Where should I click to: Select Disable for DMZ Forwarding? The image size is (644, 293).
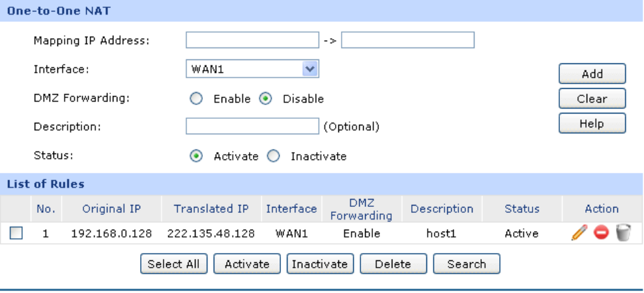tap(266, 99)
